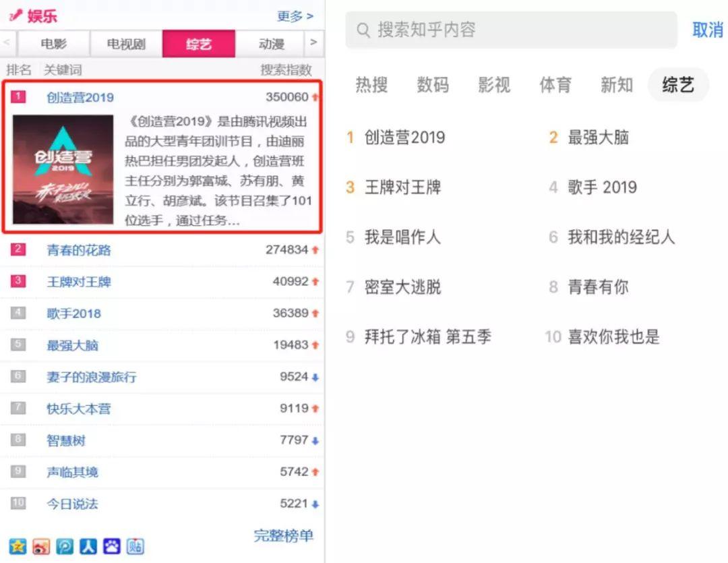728x563 pixels.
Task: Click the search magnifier icon
Action: 363,30
